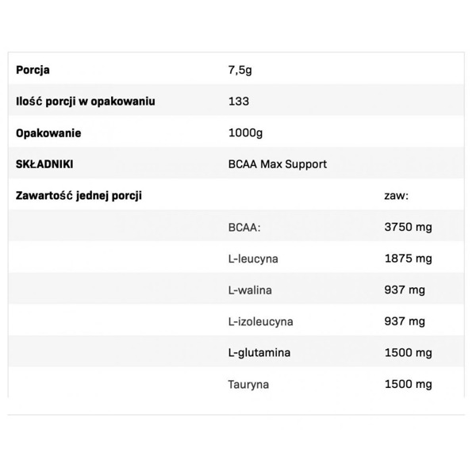Click the 1875 mg amount
Screen dimensions: 476x476
tap(407, 259)
